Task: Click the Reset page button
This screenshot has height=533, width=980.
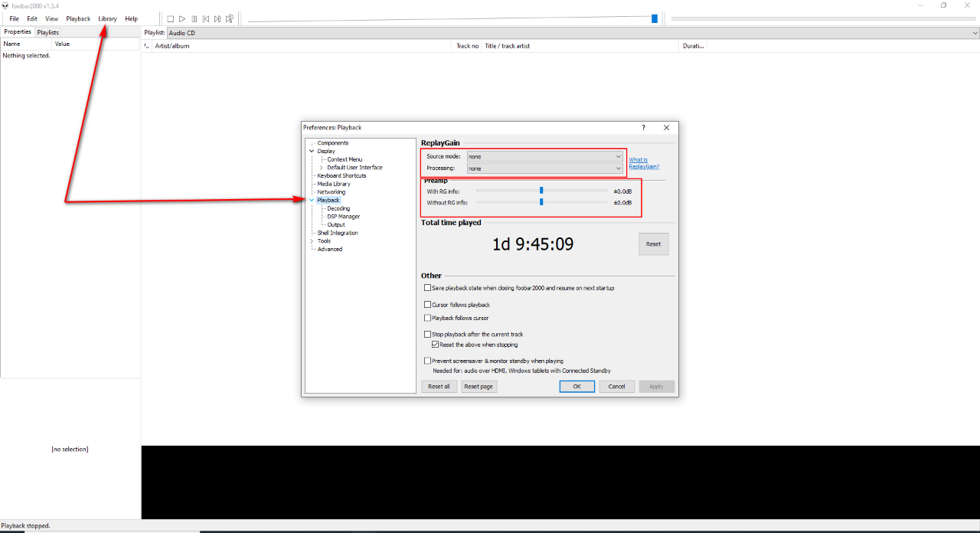Action: click(x=479, y=387)
